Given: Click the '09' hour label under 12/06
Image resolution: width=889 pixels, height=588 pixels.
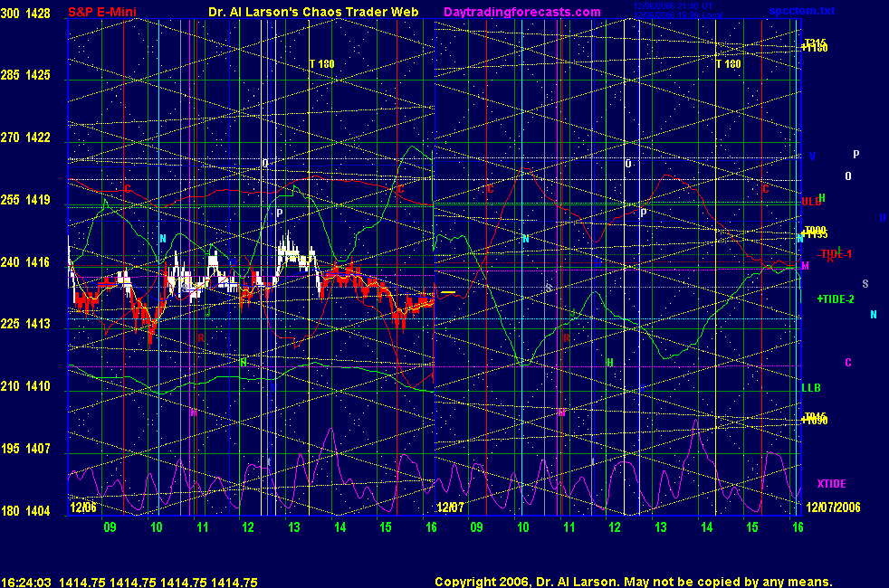Looking at the screenshot, I should (110, 527).
